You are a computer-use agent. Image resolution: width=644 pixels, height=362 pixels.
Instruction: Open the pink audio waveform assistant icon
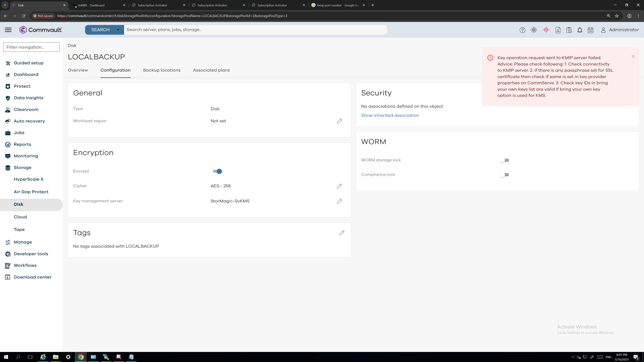[546, 30]
